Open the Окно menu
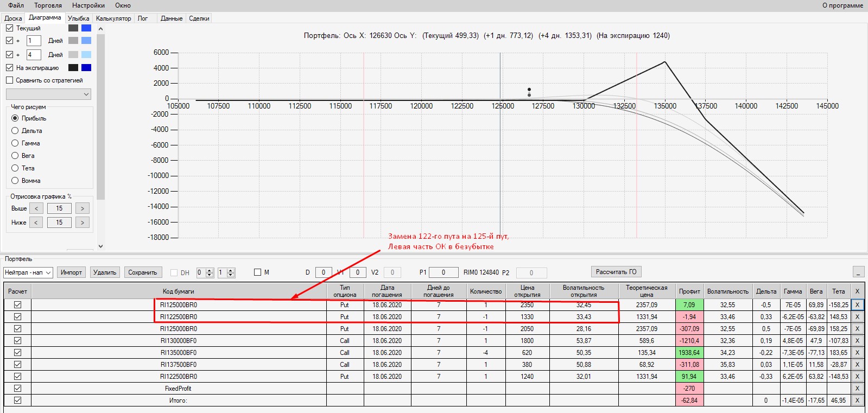The image size is (868, 413). (x=123, y=5)
